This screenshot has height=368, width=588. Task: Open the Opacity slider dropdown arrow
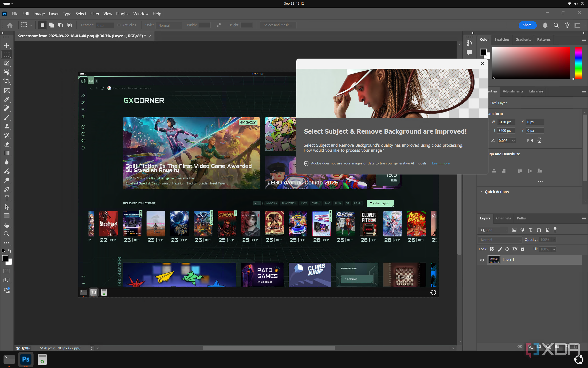pyautogui.click(x=554, y=240)
